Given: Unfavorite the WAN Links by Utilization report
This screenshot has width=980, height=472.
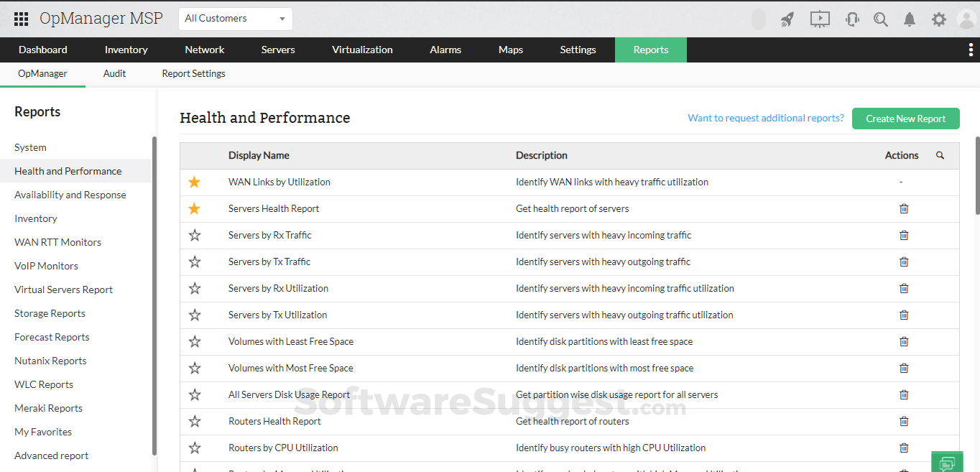Looking at the screenshot, I should click(x=194, y=182).
